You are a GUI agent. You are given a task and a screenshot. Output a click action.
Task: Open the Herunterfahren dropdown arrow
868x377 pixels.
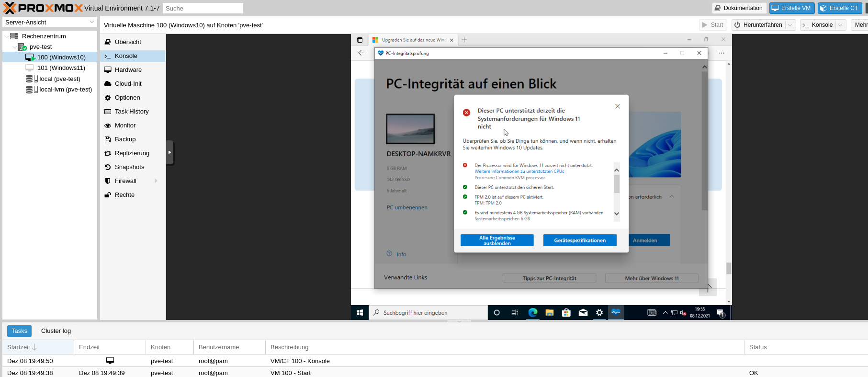(x=790, y=25)
